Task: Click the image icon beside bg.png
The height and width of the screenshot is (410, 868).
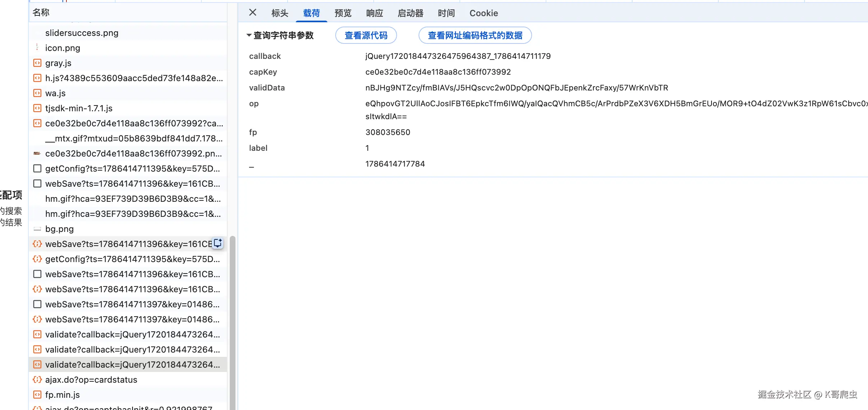Action: [x=37, y=229]
